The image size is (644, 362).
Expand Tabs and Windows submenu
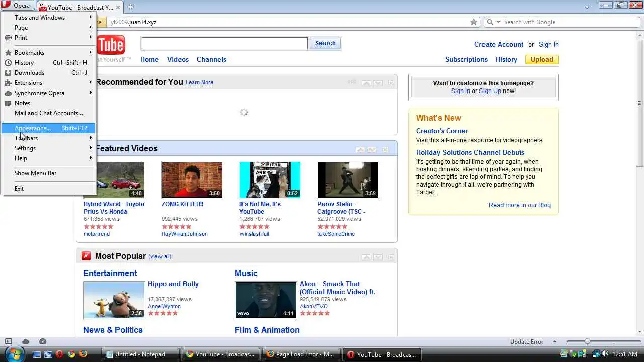pyautogui.click(x=48, y=18)
